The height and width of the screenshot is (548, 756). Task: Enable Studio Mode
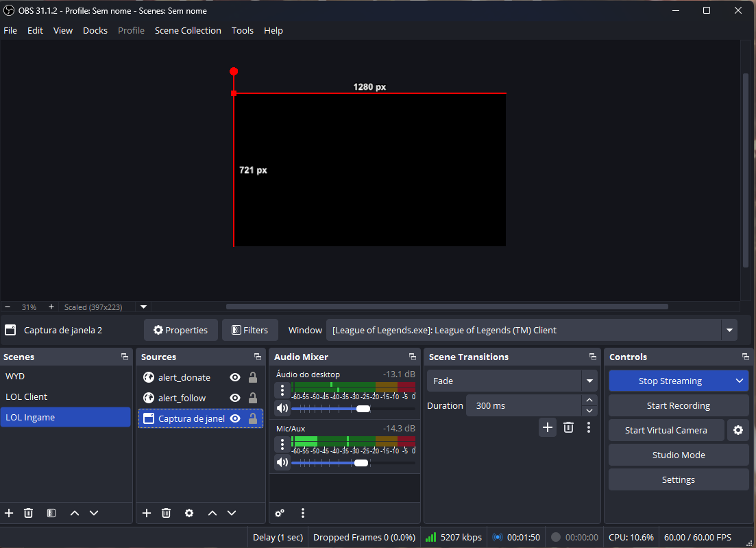[679, 455]
